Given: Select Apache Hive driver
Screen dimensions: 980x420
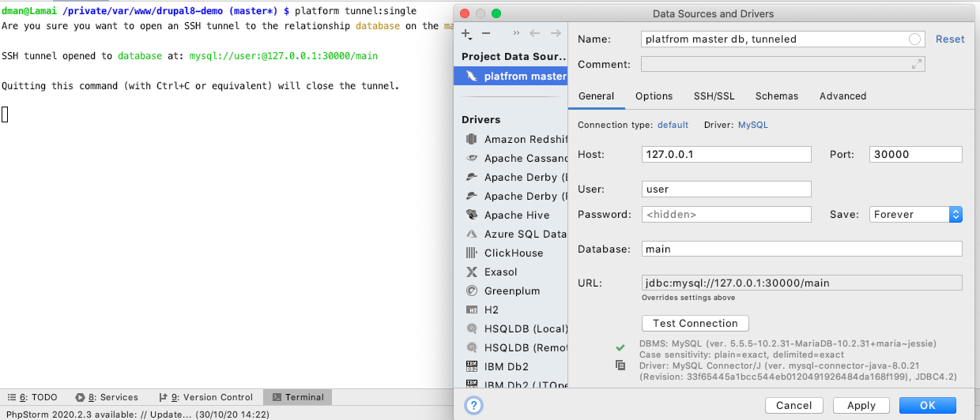Looking at the screenshot, I should point(511,215).
